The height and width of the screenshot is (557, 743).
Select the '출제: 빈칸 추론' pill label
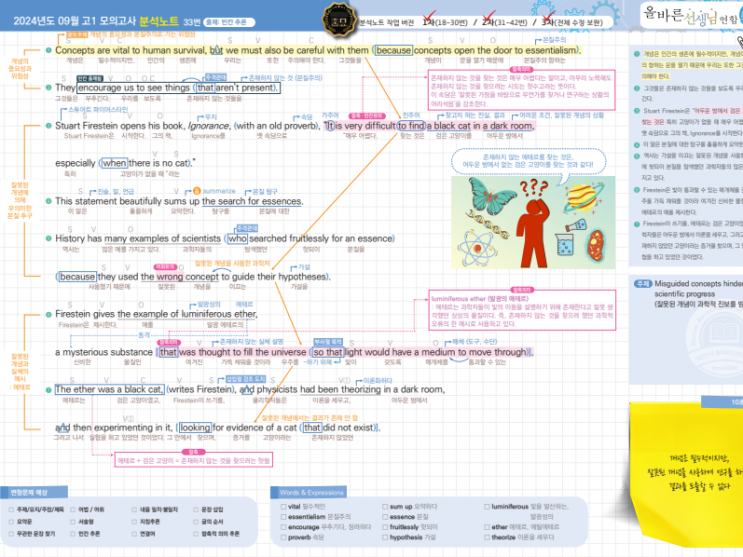[x=229, y=22]
